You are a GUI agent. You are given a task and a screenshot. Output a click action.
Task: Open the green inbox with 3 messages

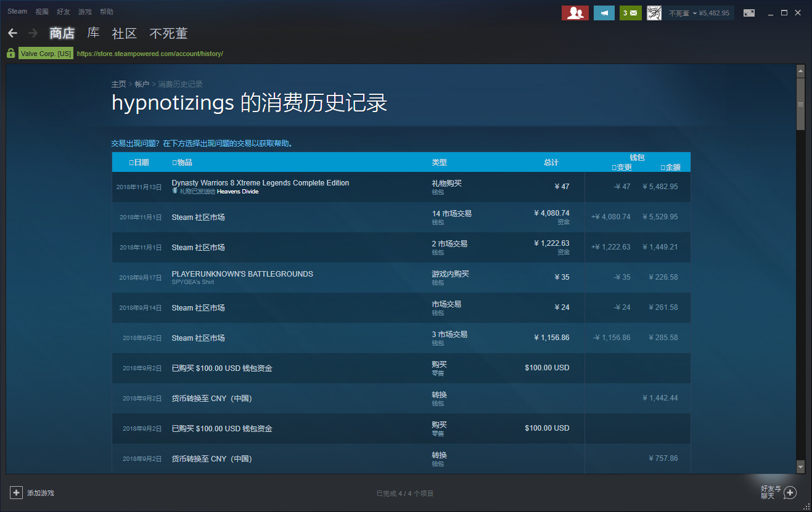pyautogui.click(x=631, y=13)
